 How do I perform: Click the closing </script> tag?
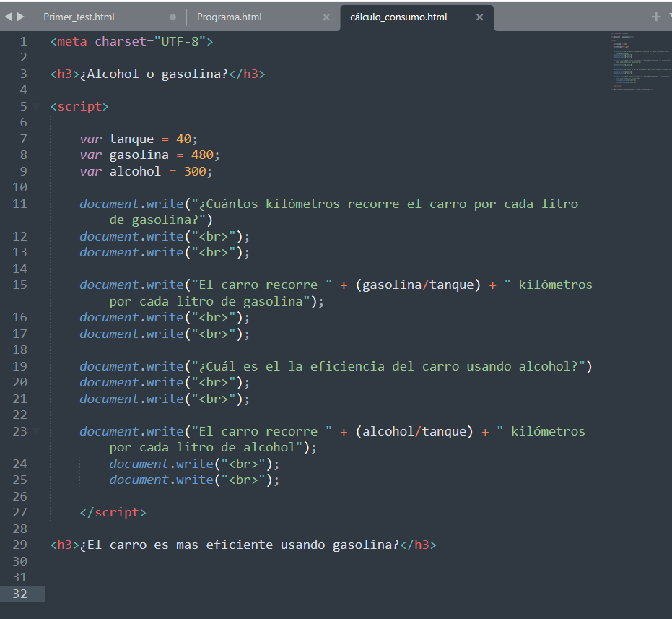(113, 513)
